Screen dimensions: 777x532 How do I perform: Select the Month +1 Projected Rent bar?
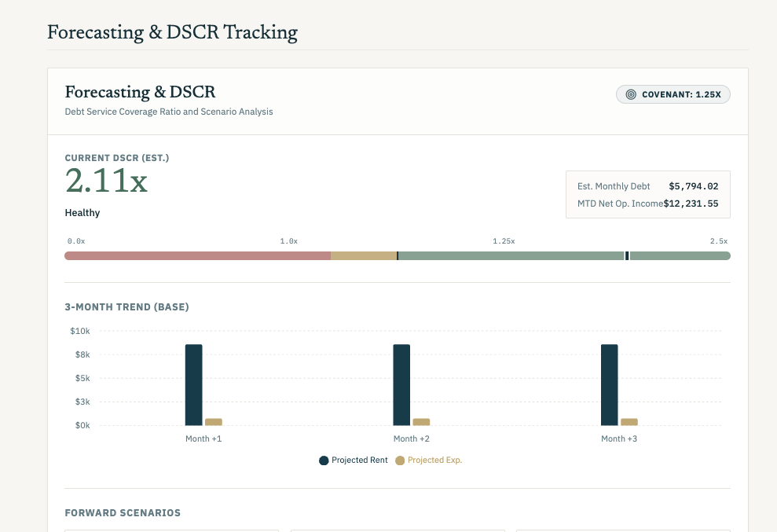click(x=194, y=385)
